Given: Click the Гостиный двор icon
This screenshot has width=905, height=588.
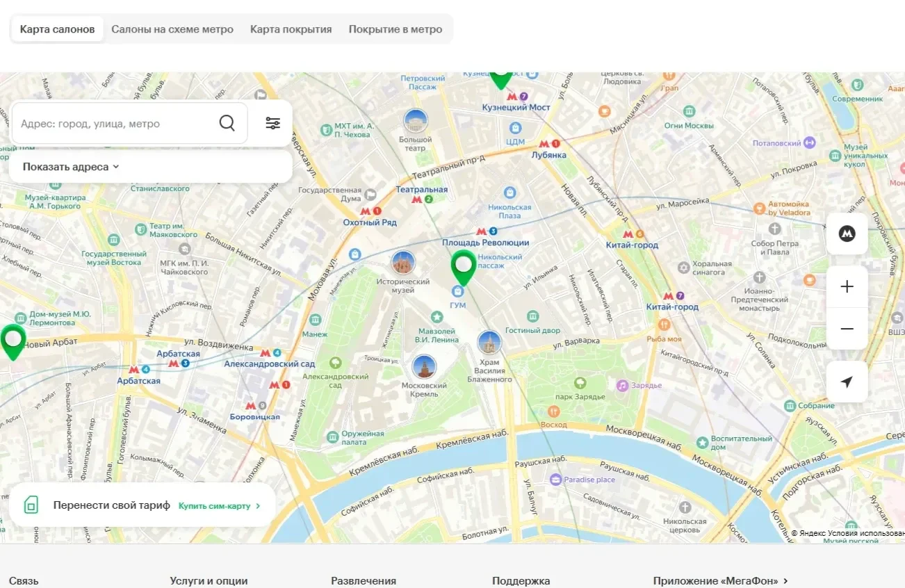Looking at the screenshot, I should click(x=532, y=316).
